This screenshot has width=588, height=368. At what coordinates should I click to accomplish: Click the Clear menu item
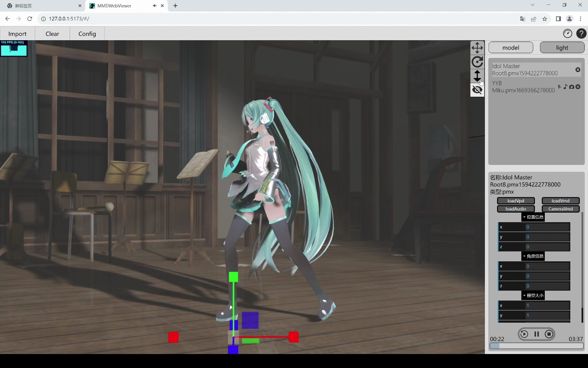[52, 34]
